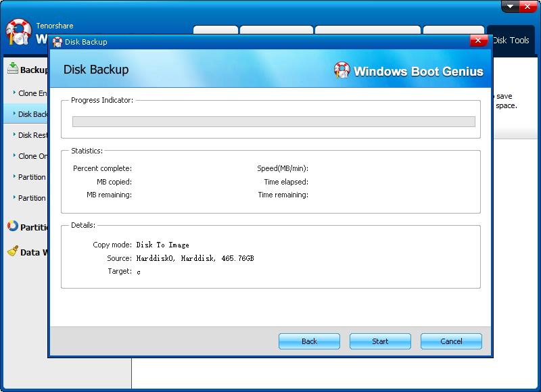541x392 pixels.
Task: Click the Disk Backup heading in banner
Action: [96, 70]
